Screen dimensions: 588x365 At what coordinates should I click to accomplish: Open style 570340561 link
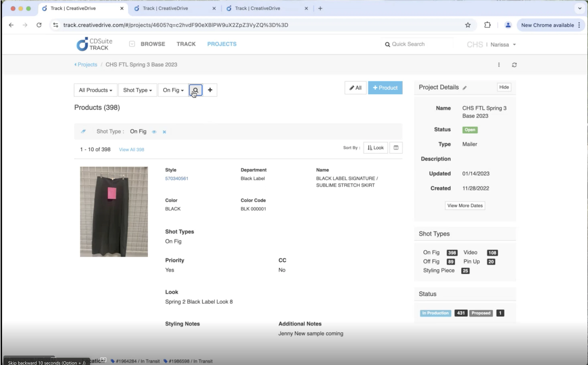pyautogui.click(x=177, y=178)
